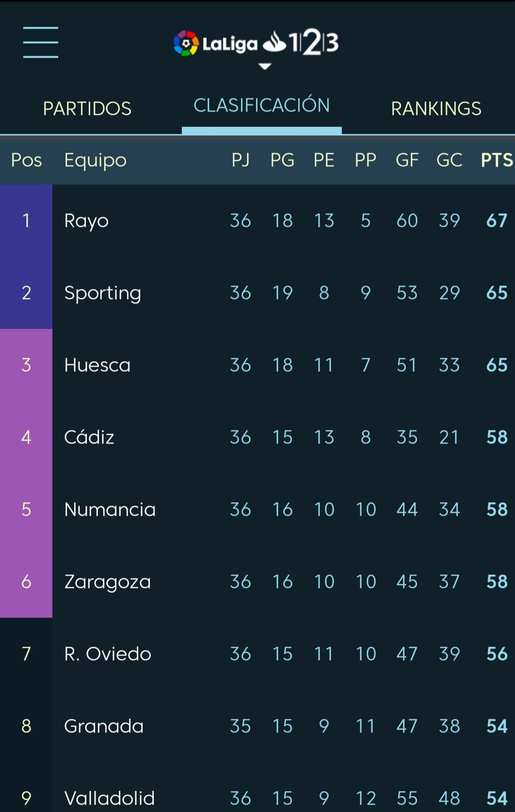
Task: Tap the LaLiga 123 logo
Action: (256, 43)
